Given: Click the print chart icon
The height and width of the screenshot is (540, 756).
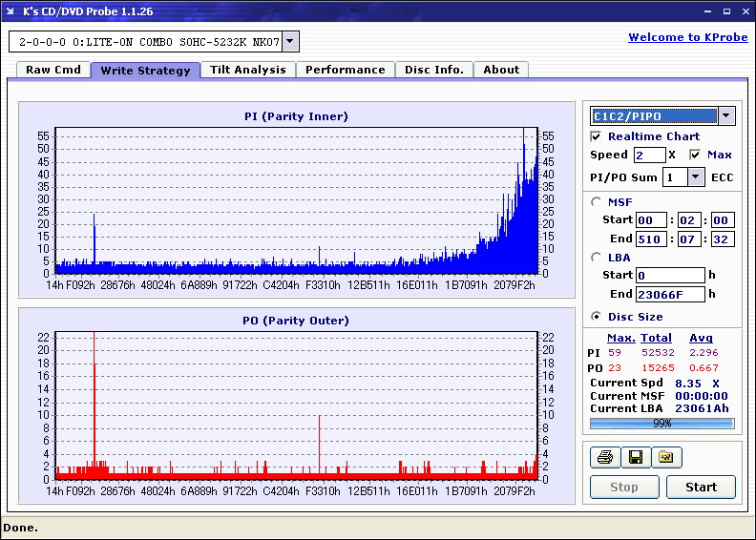Looking at the screenshot, I should 605,457.
